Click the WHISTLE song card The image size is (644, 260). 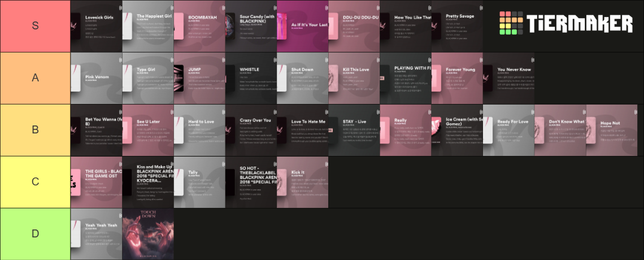pyautogui.click(x=251, y=78)
